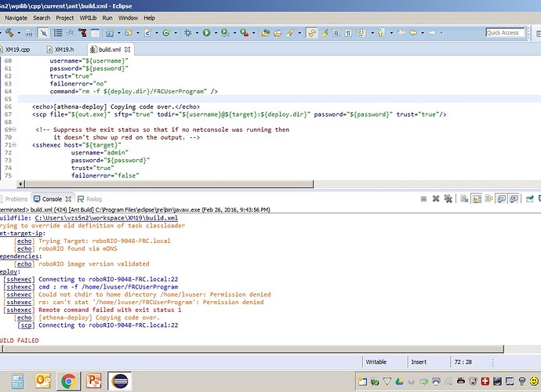Click the show bullet list toolbar icon
Screen dimensions: 541x392
coord(58,33)
